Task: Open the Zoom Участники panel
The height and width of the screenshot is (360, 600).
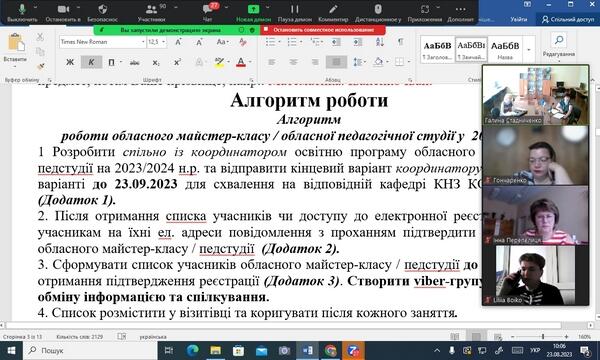Action: tap(152, 12)
